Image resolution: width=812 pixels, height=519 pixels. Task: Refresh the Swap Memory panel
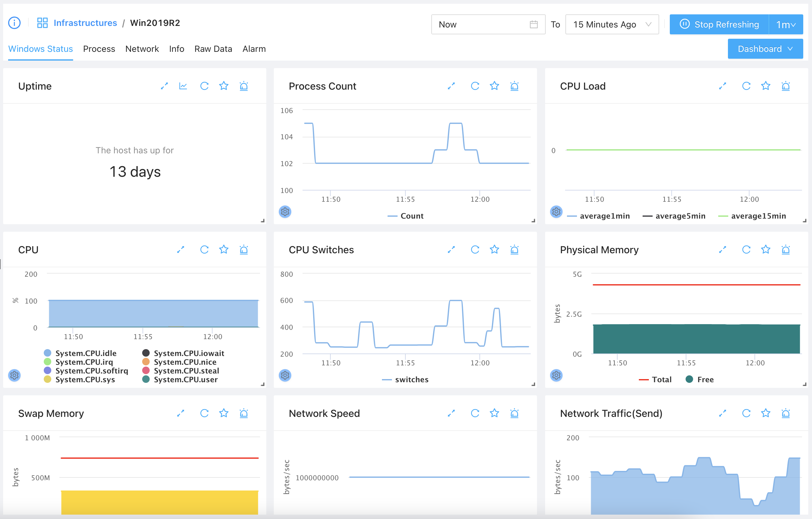coord(204,413)
